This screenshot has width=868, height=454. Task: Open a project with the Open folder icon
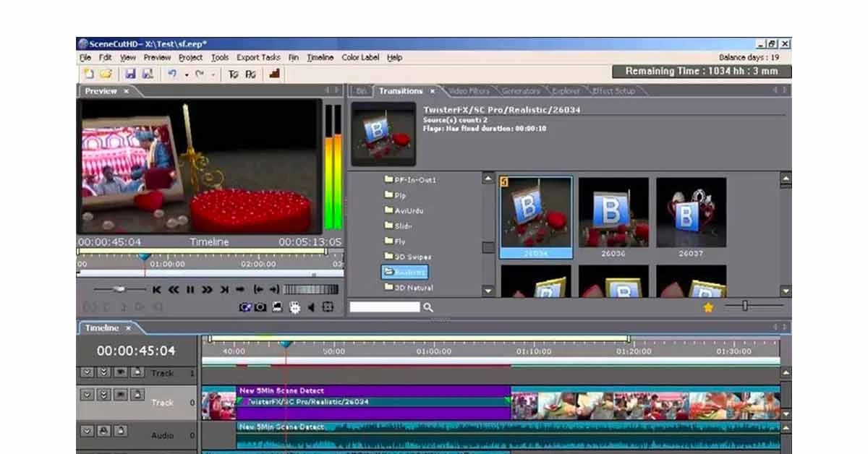[x=106, y=72]
